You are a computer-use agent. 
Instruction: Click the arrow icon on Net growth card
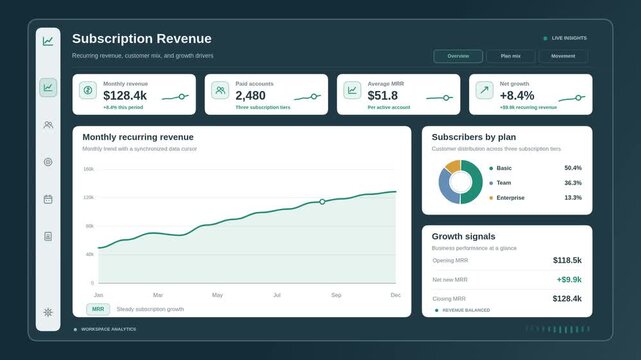[x=484, y=90]
